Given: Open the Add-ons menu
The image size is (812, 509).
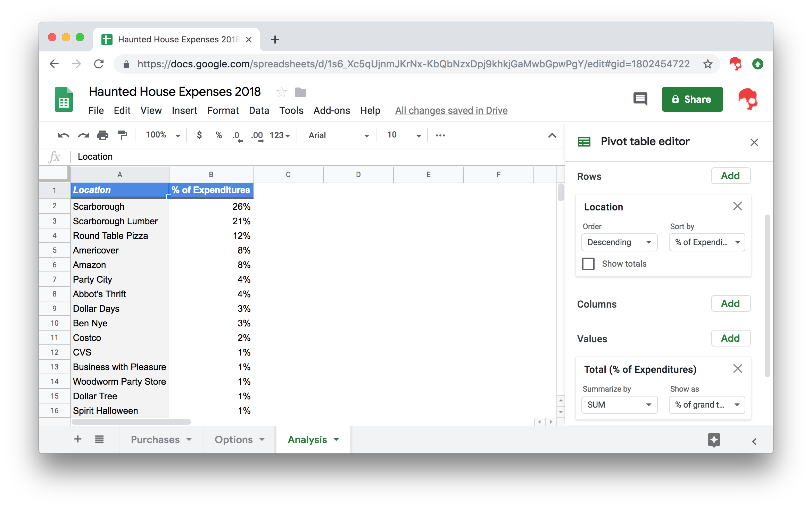Looking at the screenshot, I should tap(332, 110).
